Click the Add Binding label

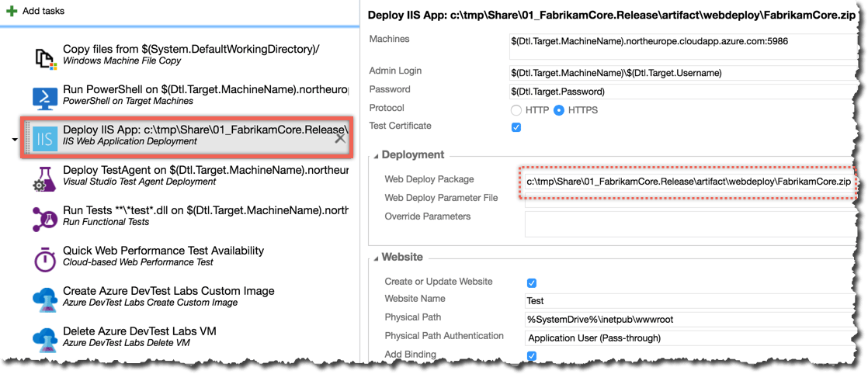pos(410,354)
